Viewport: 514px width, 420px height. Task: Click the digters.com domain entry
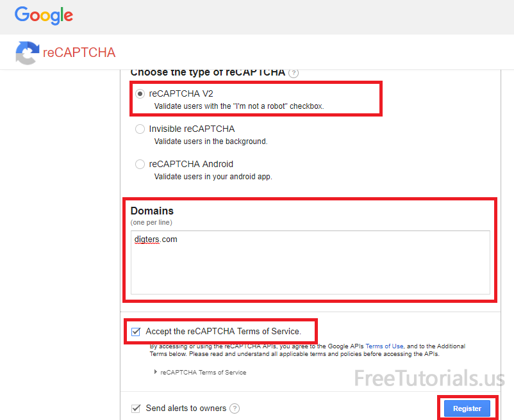tap(156, 239)
